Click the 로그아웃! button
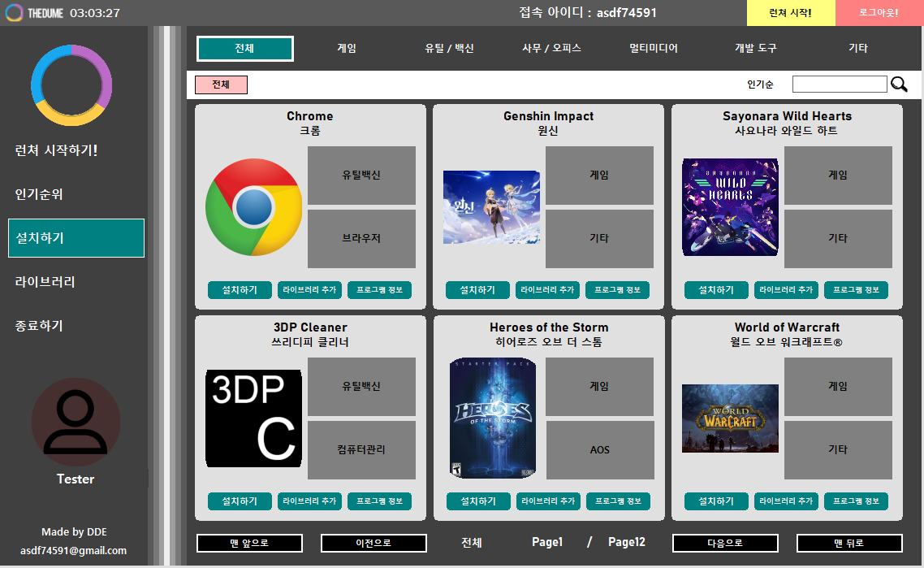The width and height of the screenshot is (924, 568). click(880, 13)
